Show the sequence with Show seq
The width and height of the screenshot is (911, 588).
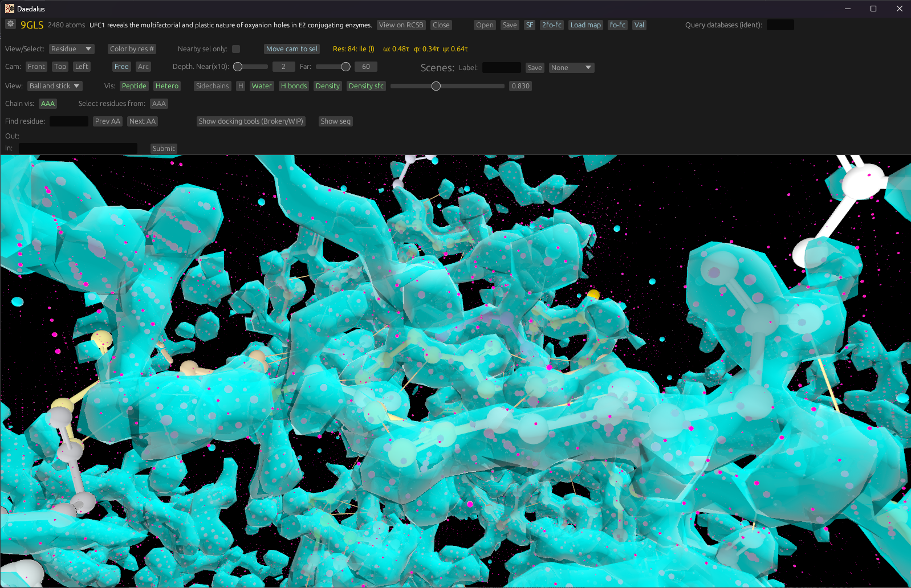tap(335, 121)
